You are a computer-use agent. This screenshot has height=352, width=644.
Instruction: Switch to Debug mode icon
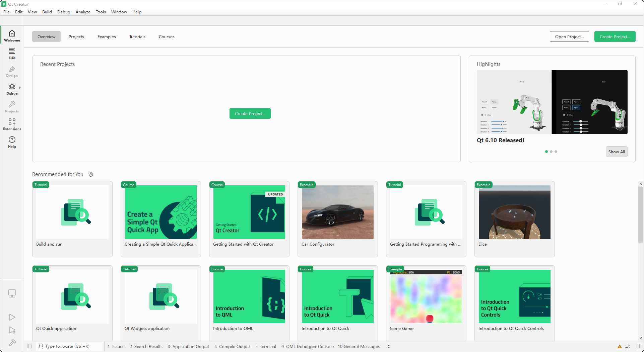[x=12, y=89]
